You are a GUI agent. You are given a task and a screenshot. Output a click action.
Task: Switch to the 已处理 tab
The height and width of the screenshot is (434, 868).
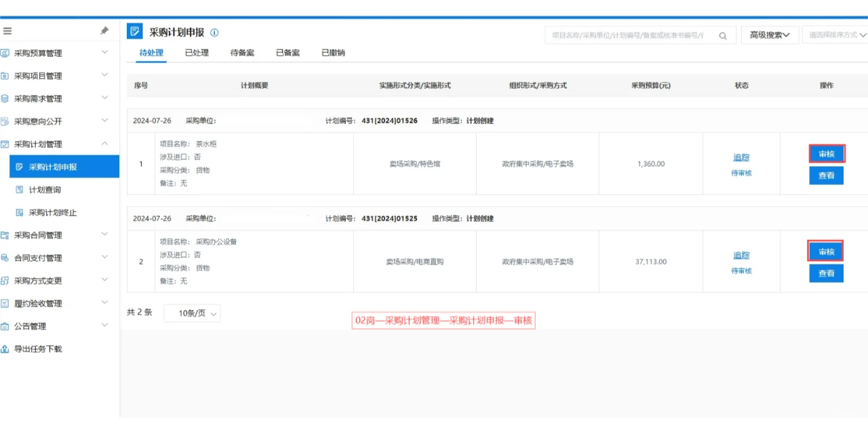197,53
